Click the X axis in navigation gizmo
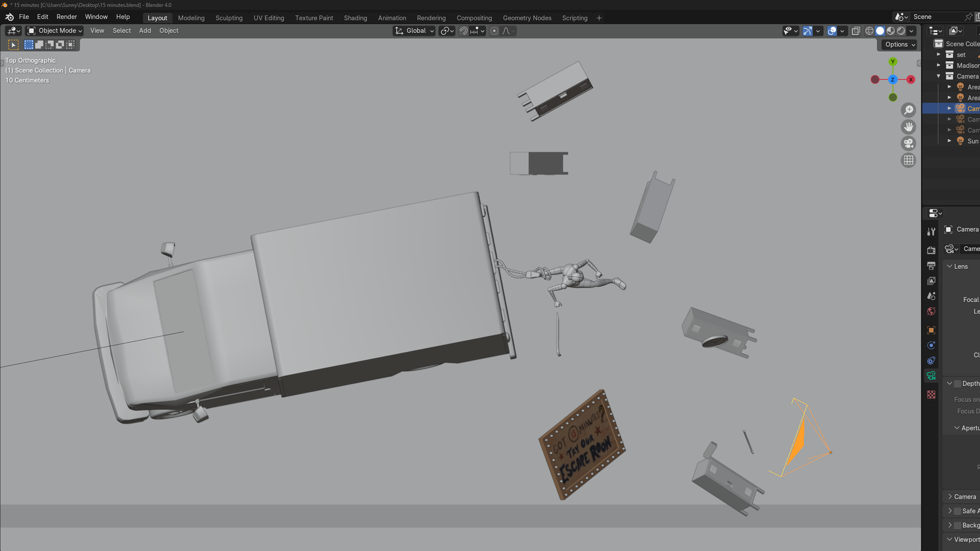The image size is (980, 551). coord(911,80)
